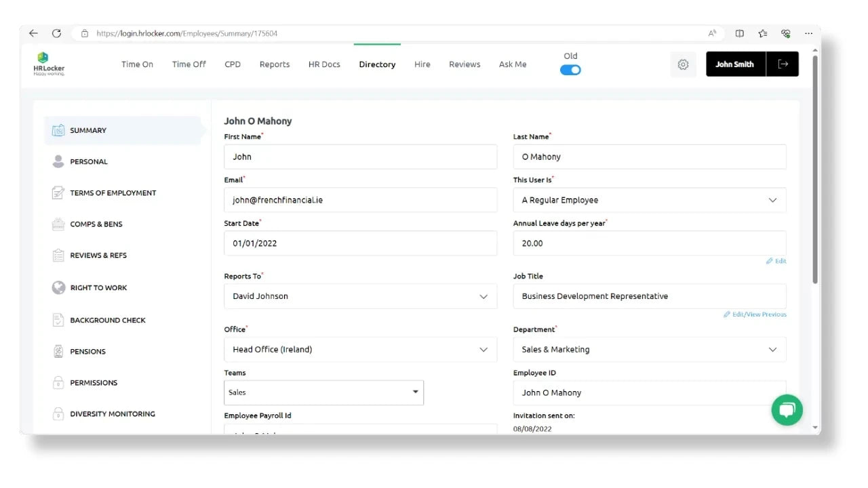Open the settings gear icon

683,64
